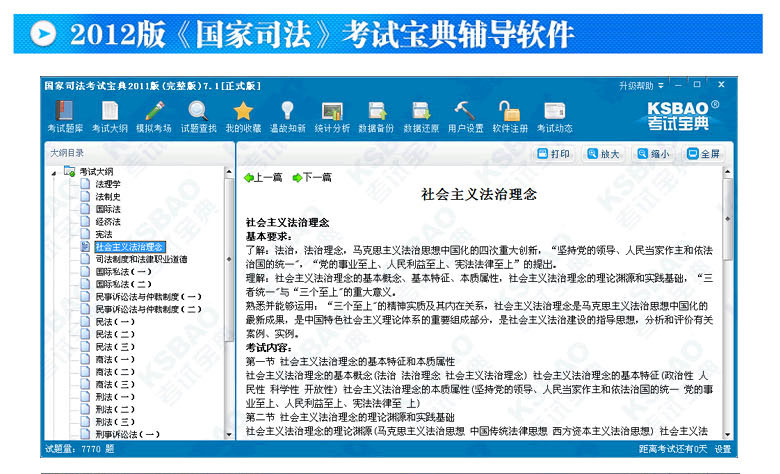Click the 打印 print button
The width and height of the screenshot is (780, 474).
coord(554,154)
